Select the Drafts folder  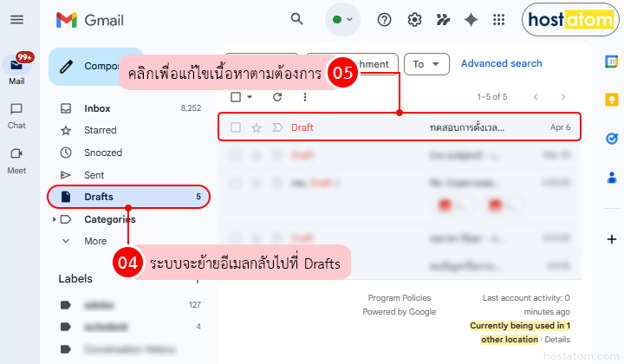[x=128, y=197]
